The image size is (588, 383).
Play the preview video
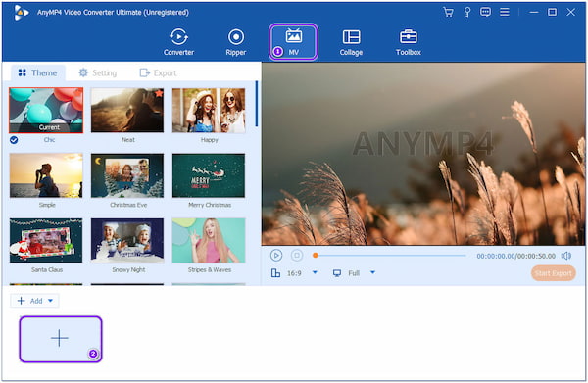[276, 256]
